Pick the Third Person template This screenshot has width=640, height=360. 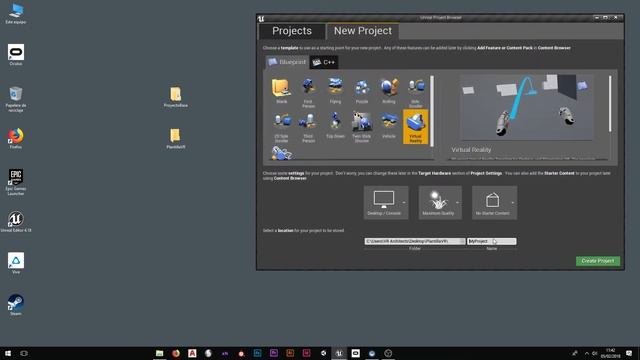(308, 127)
